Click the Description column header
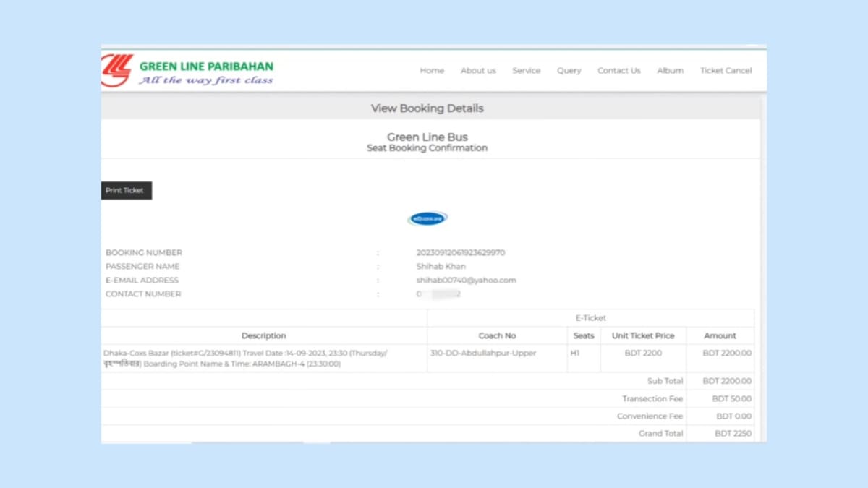The width and height of the screenshot is (868, 488). 264,335
